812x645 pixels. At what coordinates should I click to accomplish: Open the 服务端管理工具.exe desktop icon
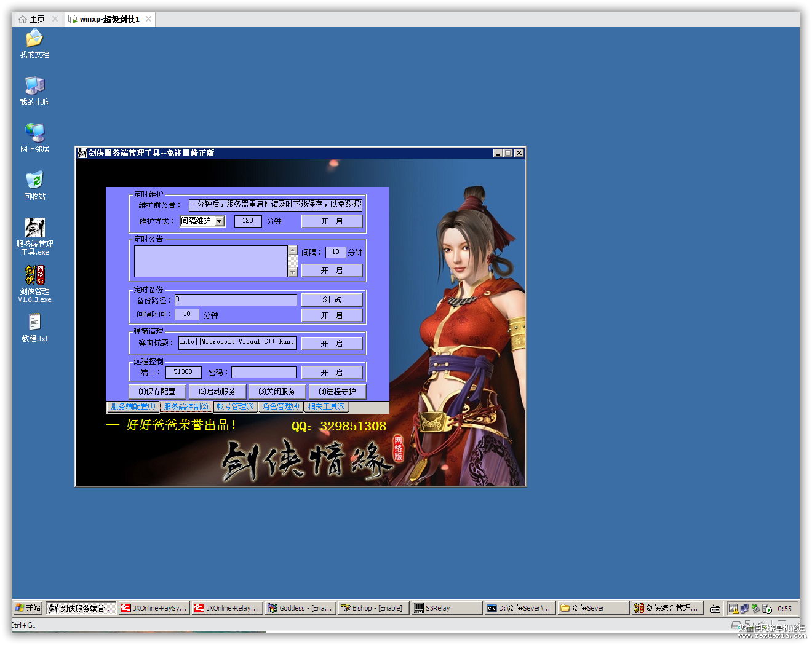pos(34,228)
